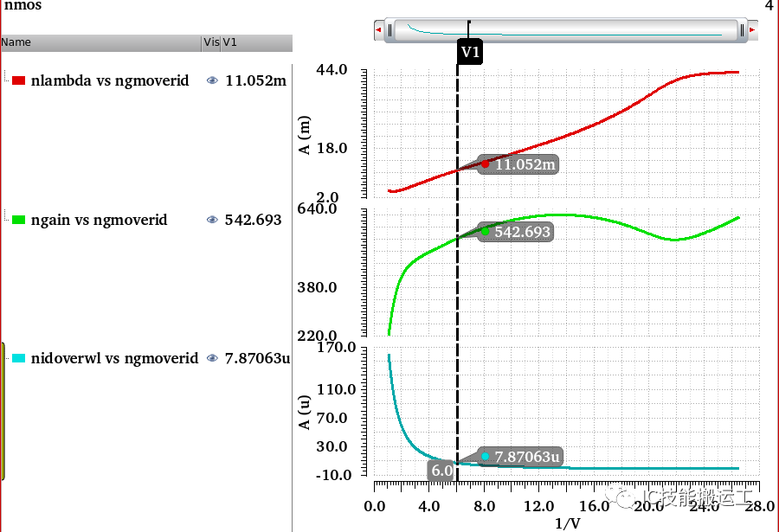This screenshot has height=532, width=779.
Task: Click cyan color swatch of nidoverwl trace
Action: tap(19, 358)
